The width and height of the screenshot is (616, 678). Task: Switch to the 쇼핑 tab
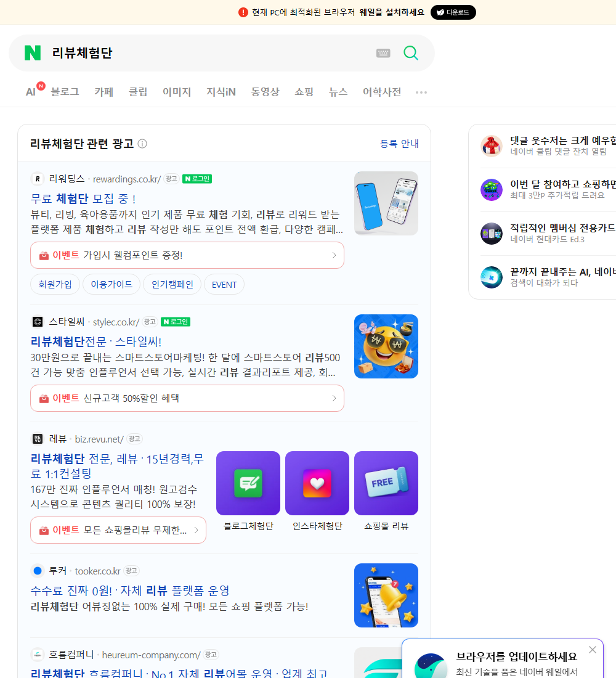pyautogui.click(x=304, y=92)
